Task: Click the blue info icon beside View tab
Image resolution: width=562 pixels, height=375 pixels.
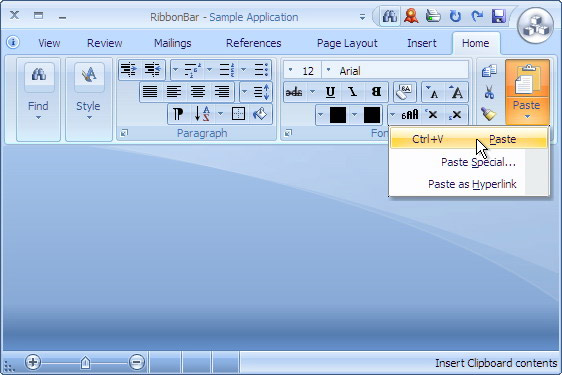Action: coord(13,42)
